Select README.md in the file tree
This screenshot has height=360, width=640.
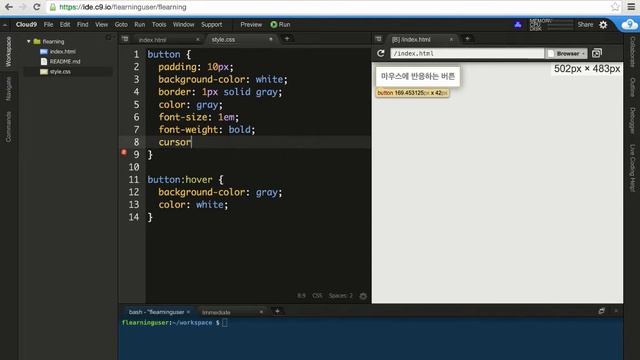(x=65, y=61)
